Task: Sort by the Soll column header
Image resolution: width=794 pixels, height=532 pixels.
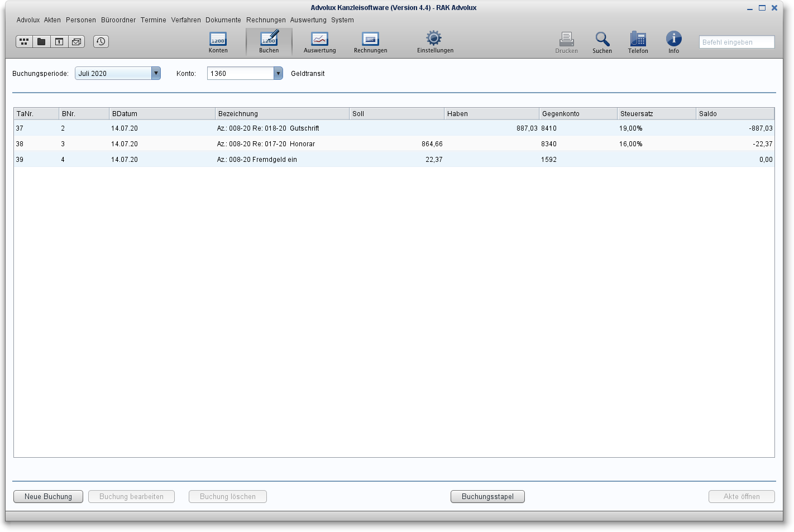Action: (x=396, y=113)
